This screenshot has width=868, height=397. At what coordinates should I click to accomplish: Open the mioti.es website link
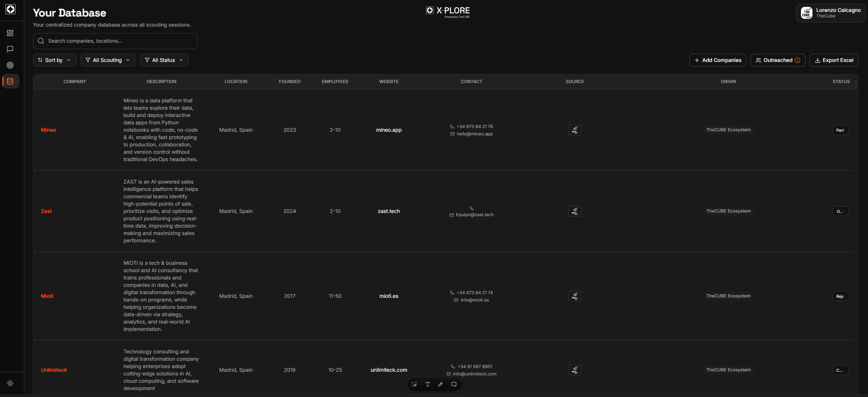point(389,296)
